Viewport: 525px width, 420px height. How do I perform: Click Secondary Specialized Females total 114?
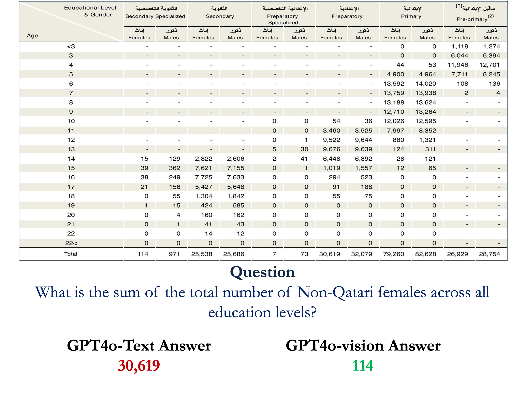(x=143, y=254)
